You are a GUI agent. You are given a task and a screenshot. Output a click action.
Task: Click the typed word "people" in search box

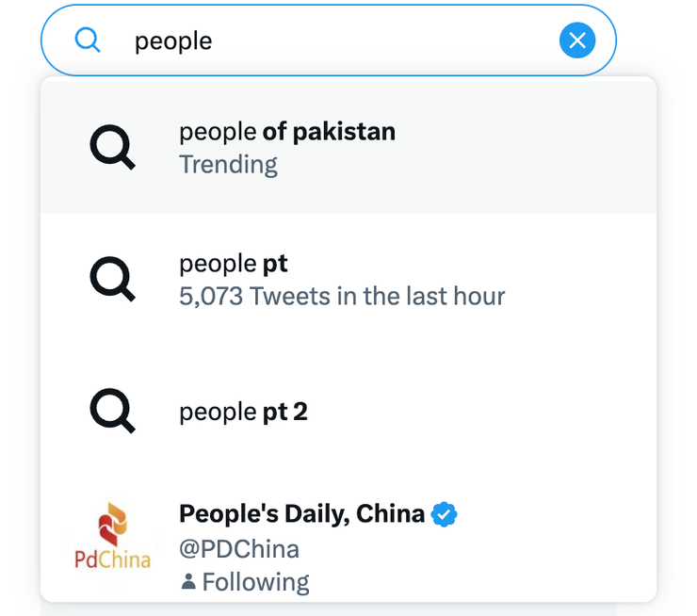pos(173,41)
